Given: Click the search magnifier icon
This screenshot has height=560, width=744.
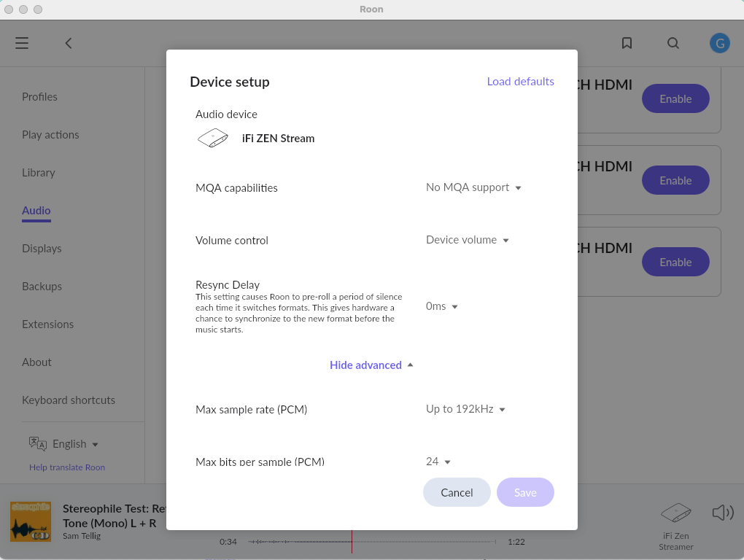Looking at the screenshot, I should 673,43.
